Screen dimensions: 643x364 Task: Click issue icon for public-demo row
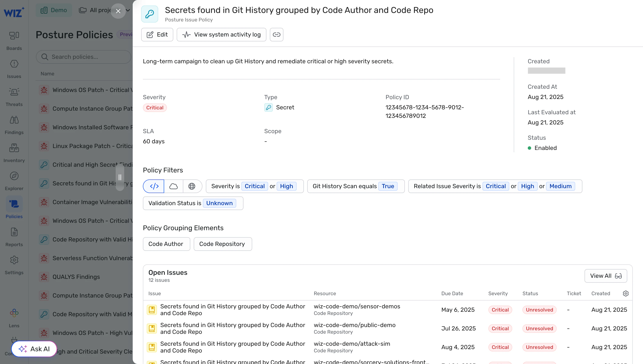tap(152, 328)
